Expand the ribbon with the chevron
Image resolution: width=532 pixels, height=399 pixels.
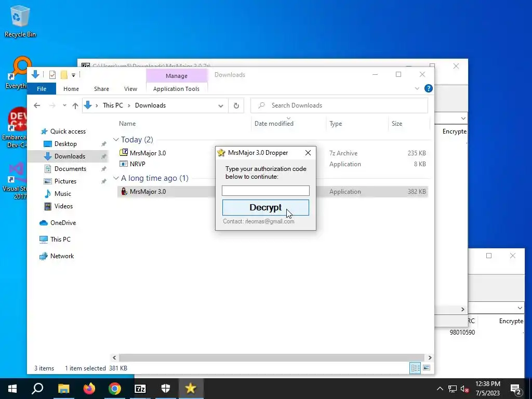tap(417, 88)
